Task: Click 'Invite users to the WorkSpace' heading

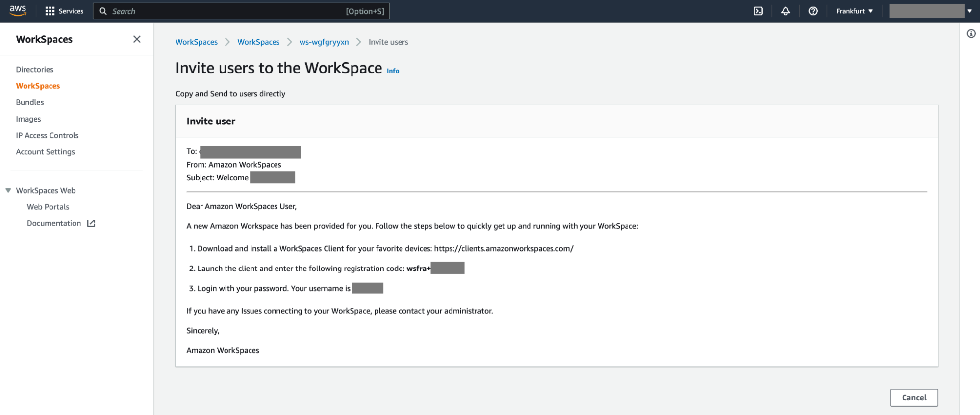Action: 278,68
